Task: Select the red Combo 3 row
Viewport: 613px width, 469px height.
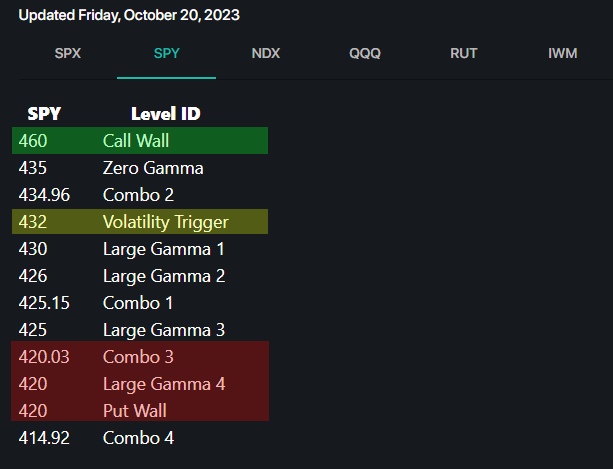Action: 140,356
